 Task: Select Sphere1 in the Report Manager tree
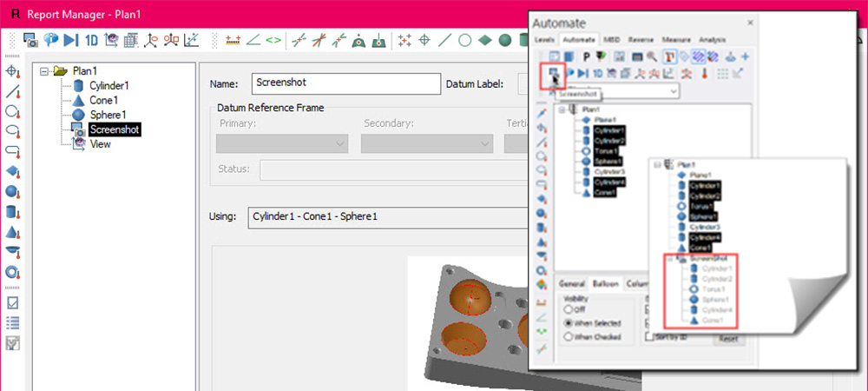(x=108, y=115)
